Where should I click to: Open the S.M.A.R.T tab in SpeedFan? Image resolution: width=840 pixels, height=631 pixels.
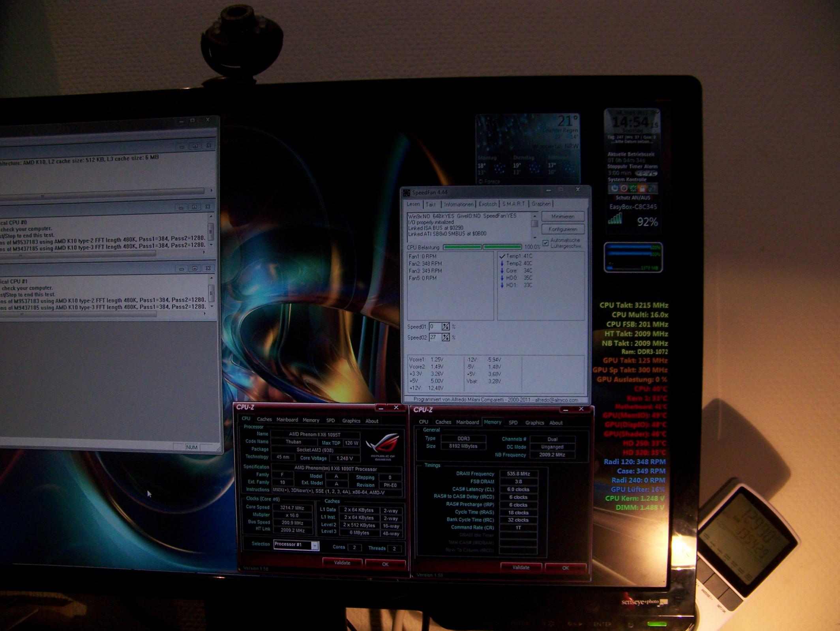[514, 204]
